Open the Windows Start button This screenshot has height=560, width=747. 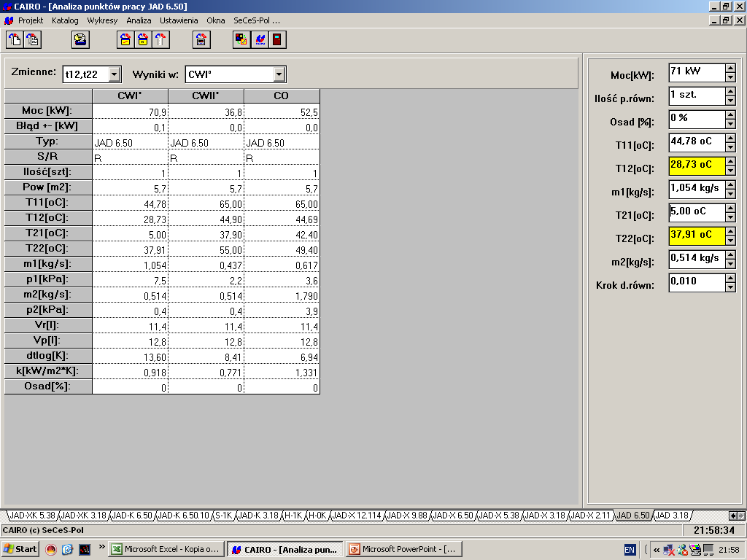(x=20, y=549)
